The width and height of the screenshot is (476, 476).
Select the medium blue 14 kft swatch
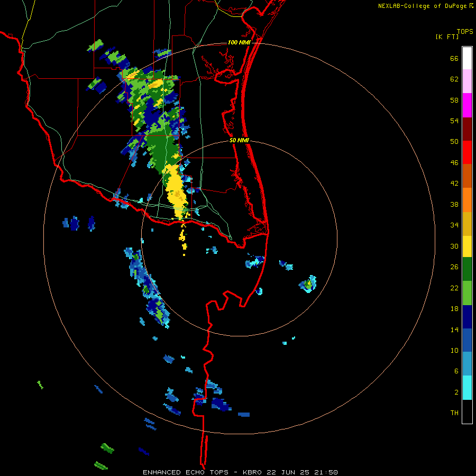(467, 340)
